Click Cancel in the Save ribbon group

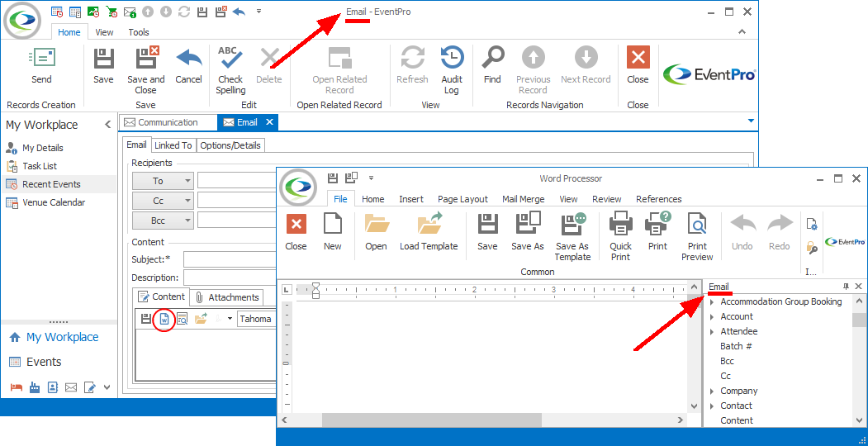click(x=189, y=66)
